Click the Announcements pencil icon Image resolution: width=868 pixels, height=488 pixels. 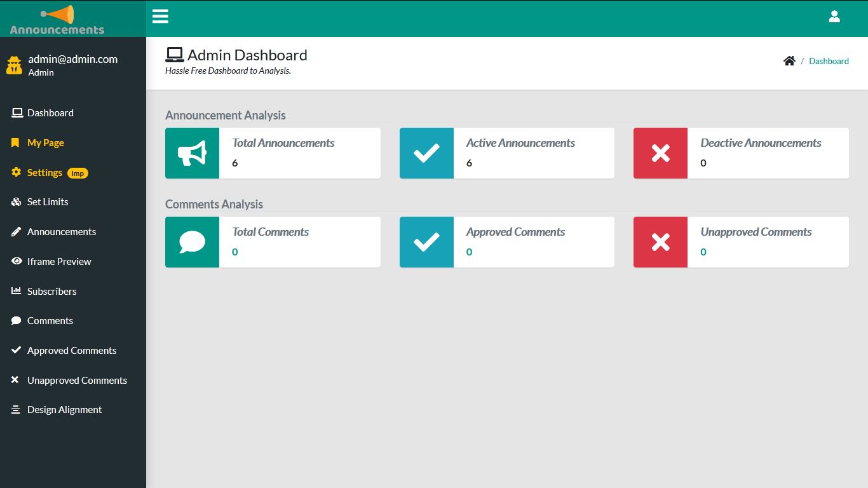click(16, 232)
